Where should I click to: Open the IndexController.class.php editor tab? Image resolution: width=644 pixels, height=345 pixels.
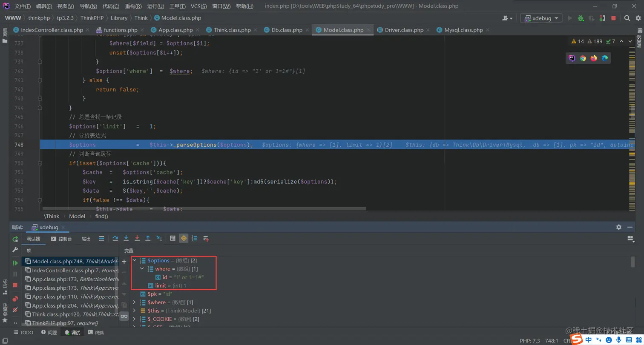(x=52, y=30)
